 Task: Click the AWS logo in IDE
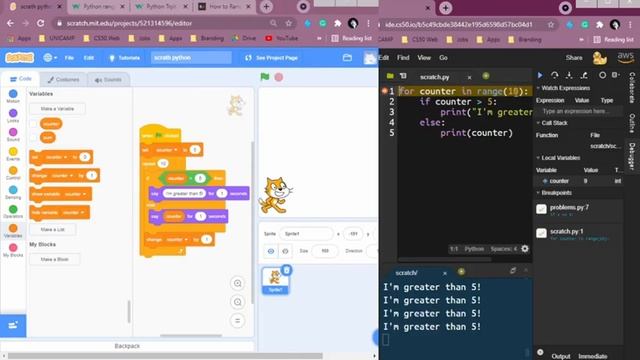(x=626, y=58)
